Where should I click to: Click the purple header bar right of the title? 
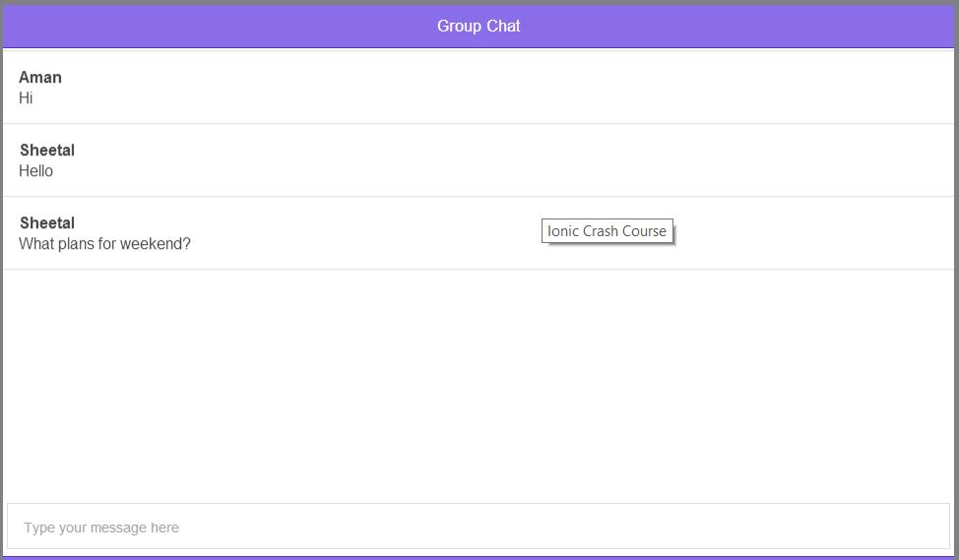click(x=738, y=27)
